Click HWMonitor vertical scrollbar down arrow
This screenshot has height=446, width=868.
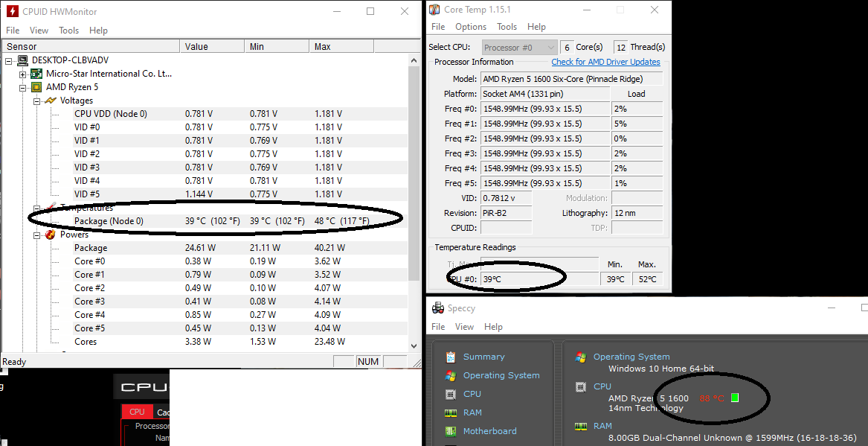(414, 345)
